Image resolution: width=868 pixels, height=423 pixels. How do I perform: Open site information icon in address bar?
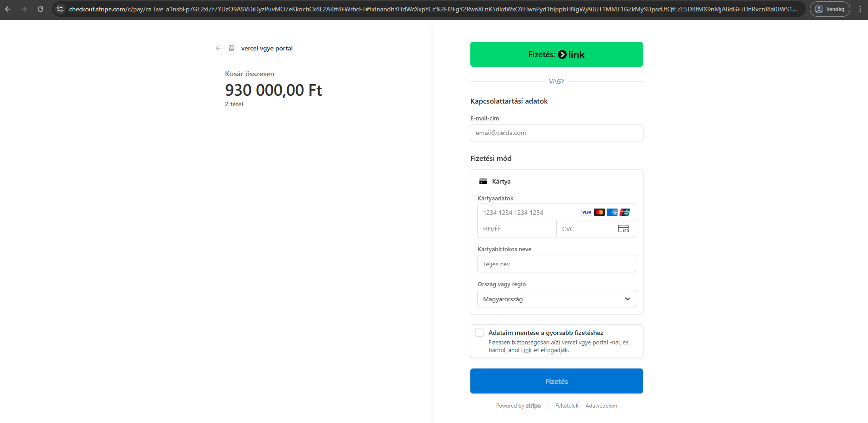60,9
